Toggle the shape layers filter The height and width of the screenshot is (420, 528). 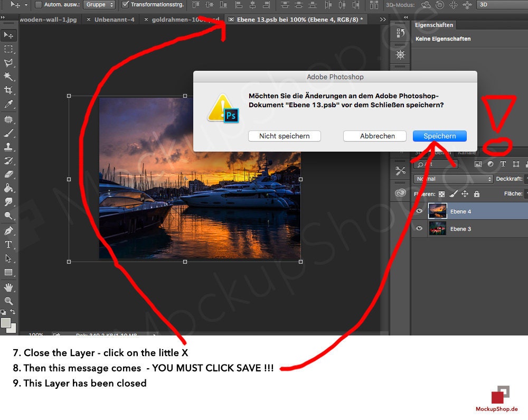[x=516, y=164]
